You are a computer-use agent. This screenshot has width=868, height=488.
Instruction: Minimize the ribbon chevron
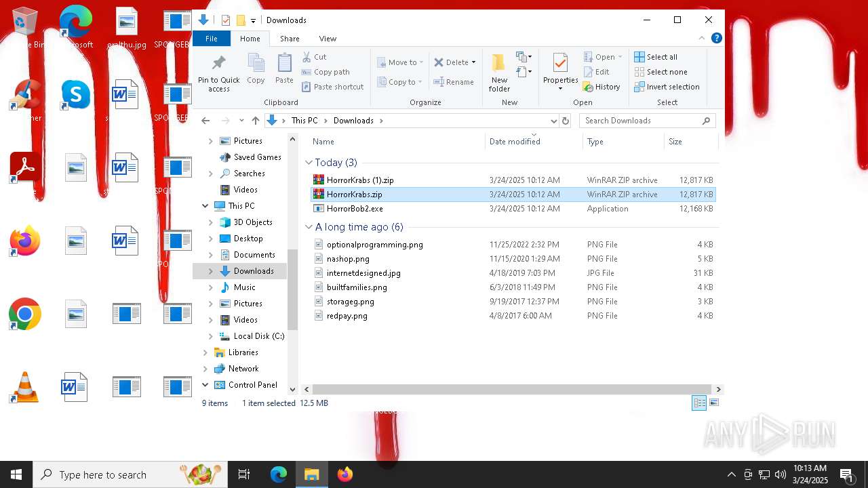(702, 39)
